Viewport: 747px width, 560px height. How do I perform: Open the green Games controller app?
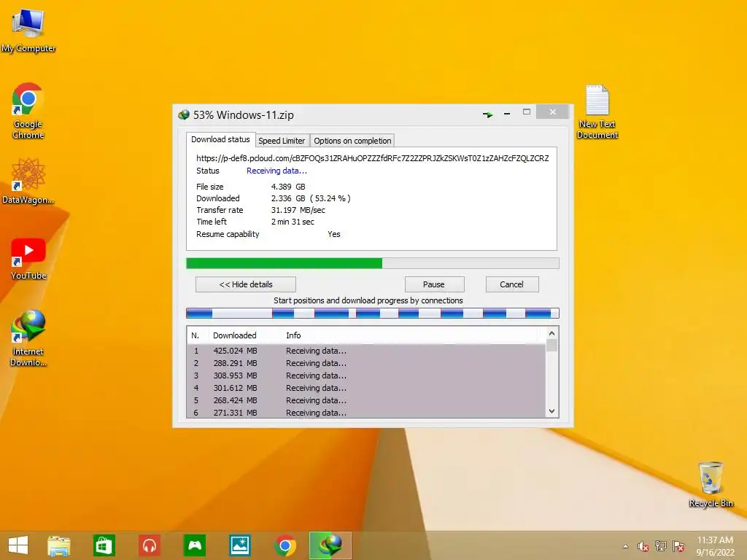pos(194,545)
